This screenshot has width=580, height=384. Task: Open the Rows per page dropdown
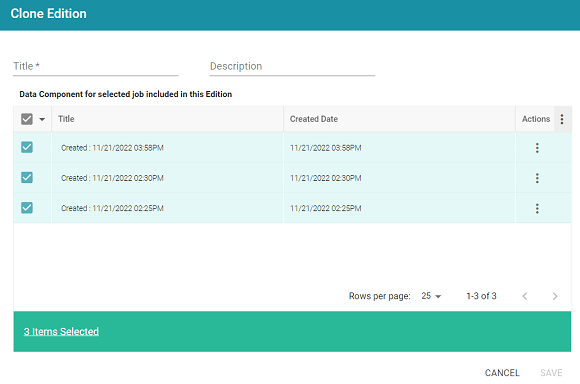click(431, 296)
